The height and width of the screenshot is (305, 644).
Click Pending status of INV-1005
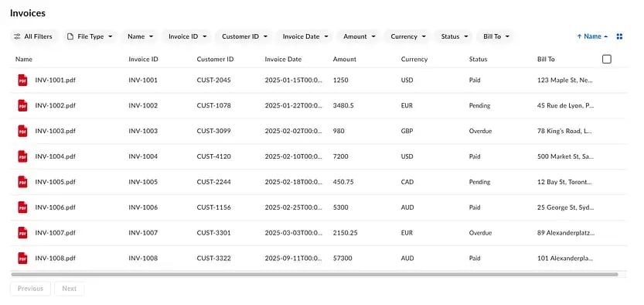pyautogui.click(x=479, y=182)
